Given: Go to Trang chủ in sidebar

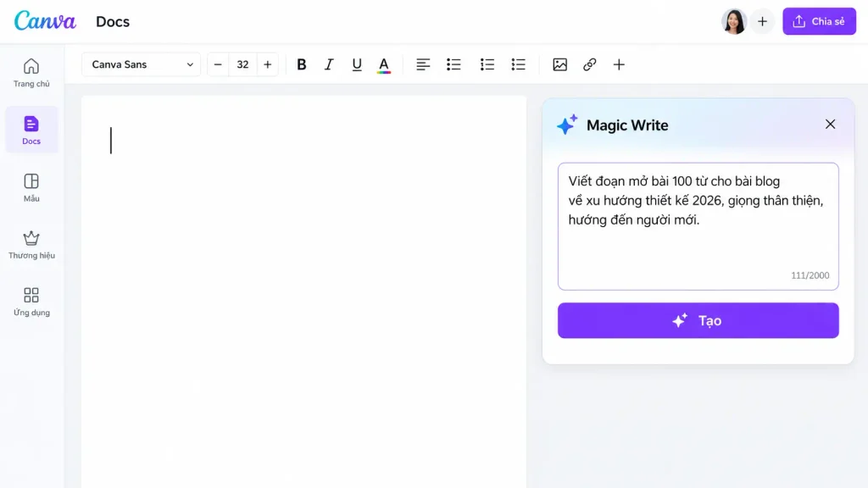Looking at the screenshot, I should [x=31, y=73].
